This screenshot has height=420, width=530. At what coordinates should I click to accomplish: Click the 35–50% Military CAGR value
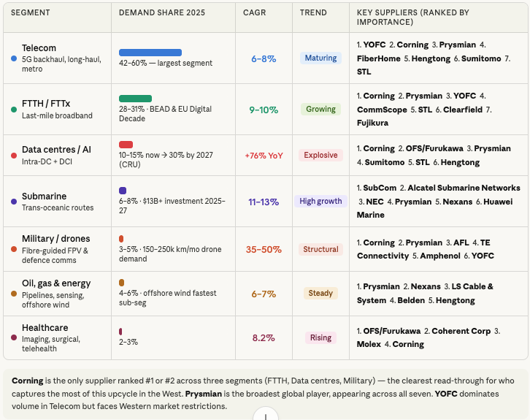coord(264,250)
